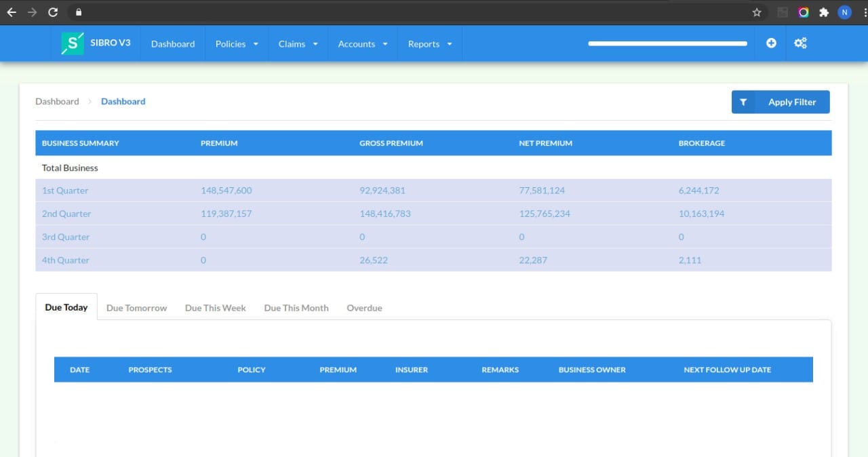
Task: Click inside the navbar search field
Action: pyautogui.click(x=667, y=43)
